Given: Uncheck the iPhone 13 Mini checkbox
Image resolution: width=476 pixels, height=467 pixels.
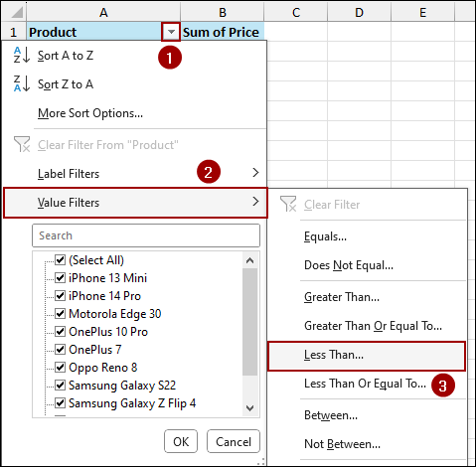Looking at the screenshot, I should click(x=60, y=277).
